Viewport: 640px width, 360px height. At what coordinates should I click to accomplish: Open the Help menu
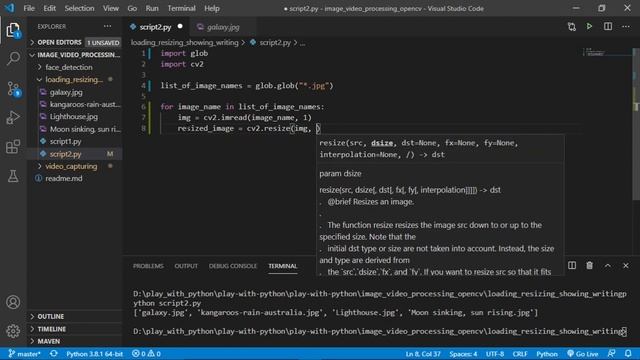pyautogui.click(x=212, y=8)
